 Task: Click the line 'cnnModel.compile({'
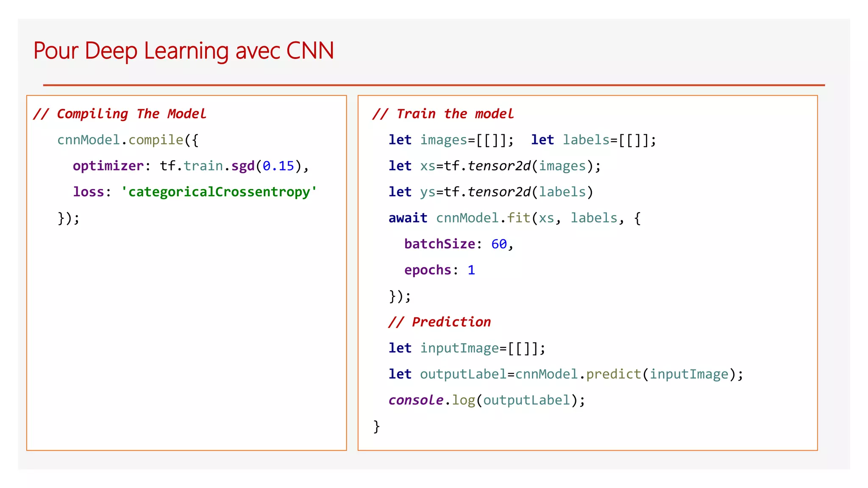[x=128, y=140]
